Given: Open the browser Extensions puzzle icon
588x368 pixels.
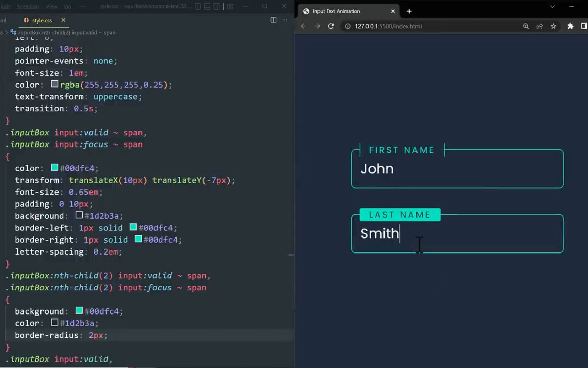Looking at the screenshot, I should click(570, 26).
